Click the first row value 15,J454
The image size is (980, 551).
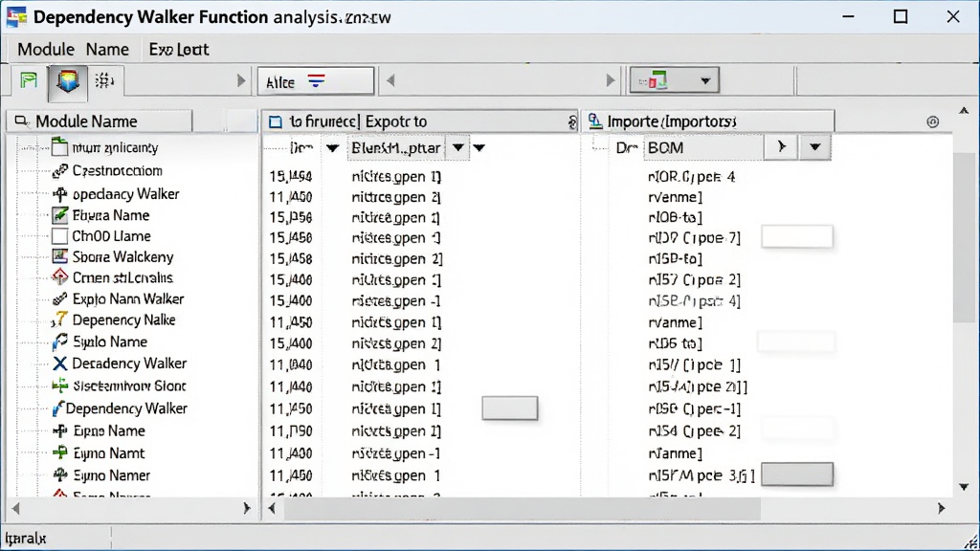291,177
